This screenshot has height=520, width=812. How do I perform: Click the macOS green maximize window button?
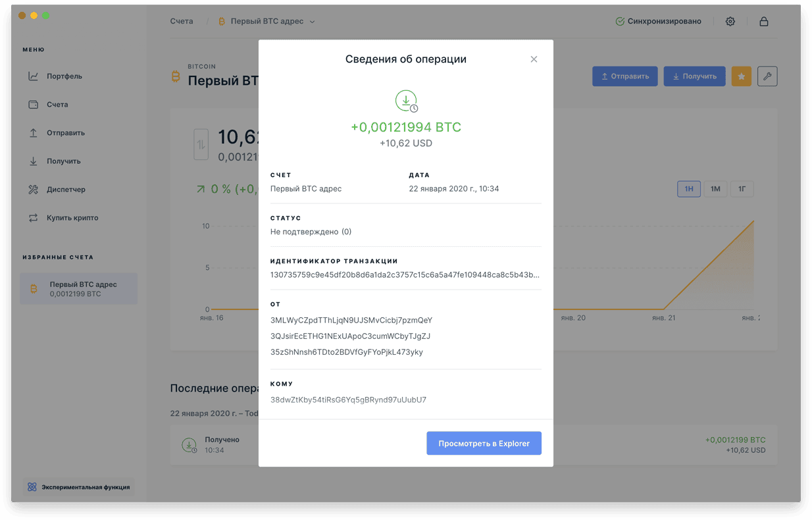[46, 15]
